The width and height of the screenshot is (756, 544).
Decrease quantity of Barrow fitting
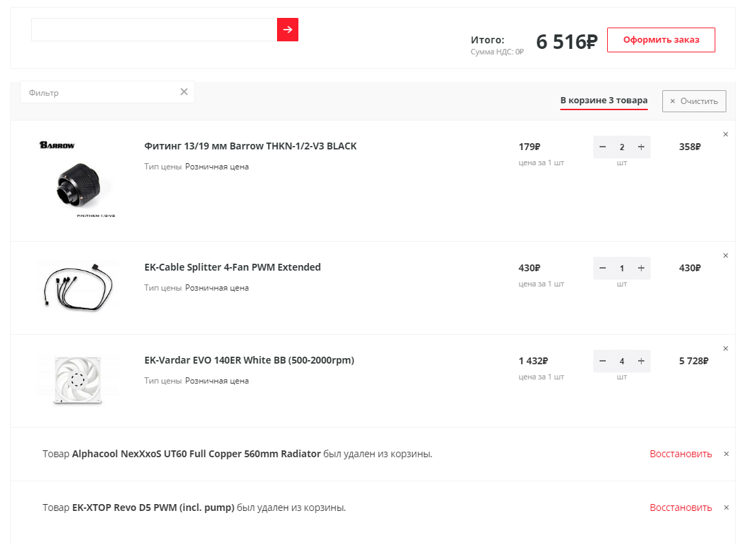tap(603, 147)
